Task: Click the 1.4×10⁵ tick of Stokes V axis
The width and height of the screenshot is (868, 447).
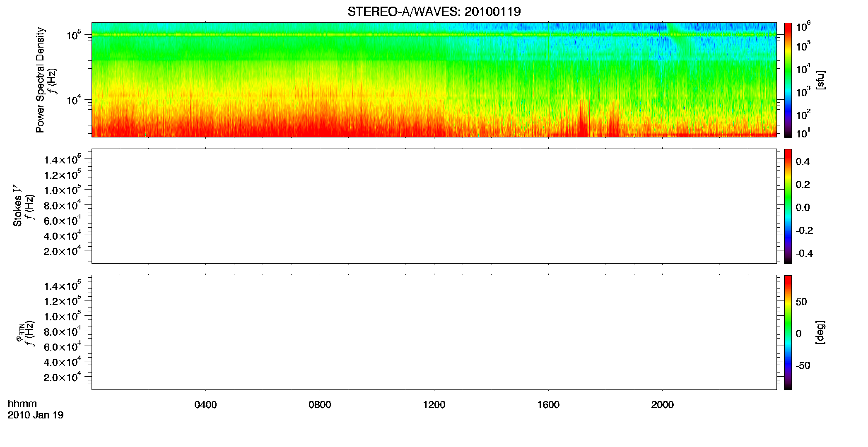Action: (x=63, y=159)
